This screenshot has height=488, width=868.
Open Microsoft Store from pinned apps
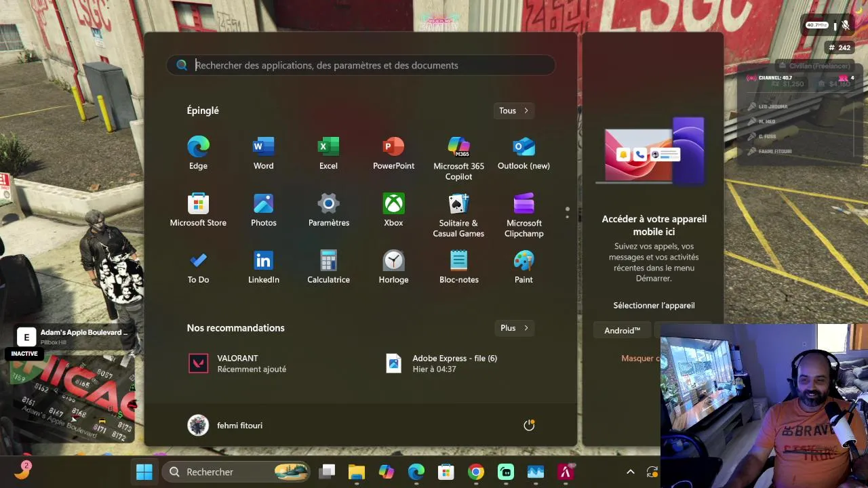pos(198,211)
